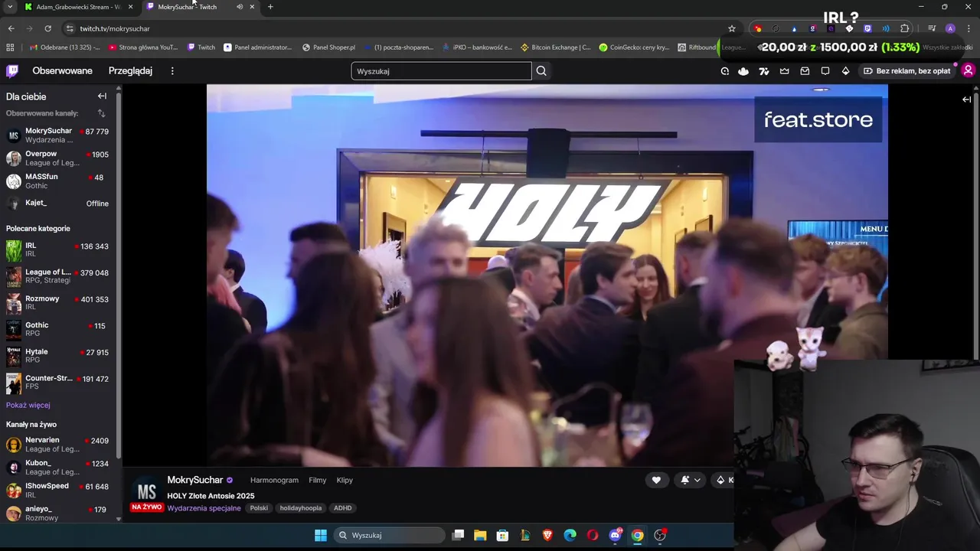Viewport: 980px width, 551px height.
Task: Open the offline Kajet_ channel
Action: 57,204
